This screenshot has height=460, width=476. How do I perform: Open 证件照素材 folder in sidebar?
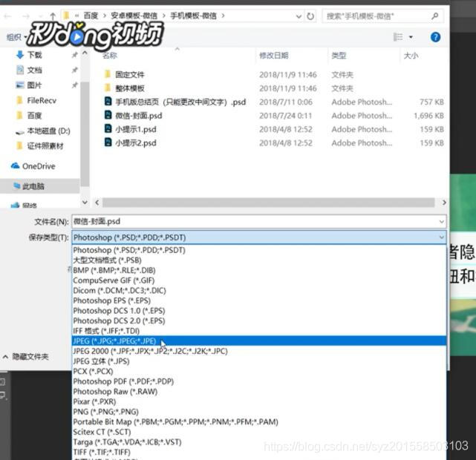[x=45, y=146]
